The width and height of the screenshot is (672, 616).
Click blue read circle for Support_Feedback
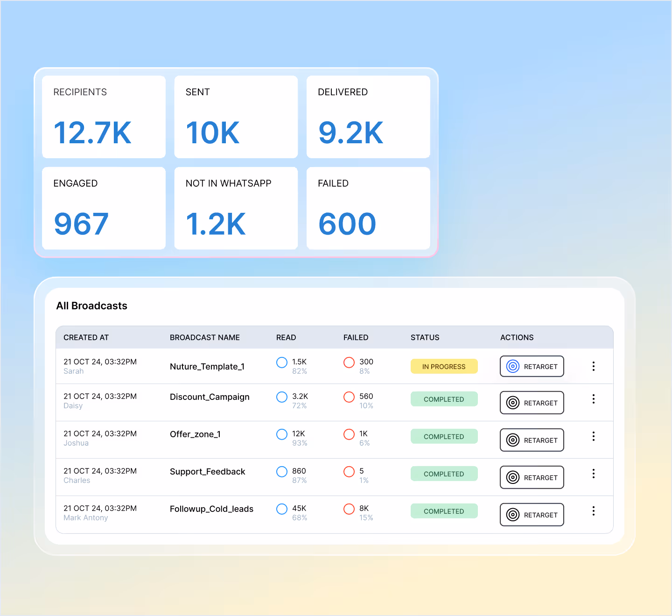pos(282,472)
